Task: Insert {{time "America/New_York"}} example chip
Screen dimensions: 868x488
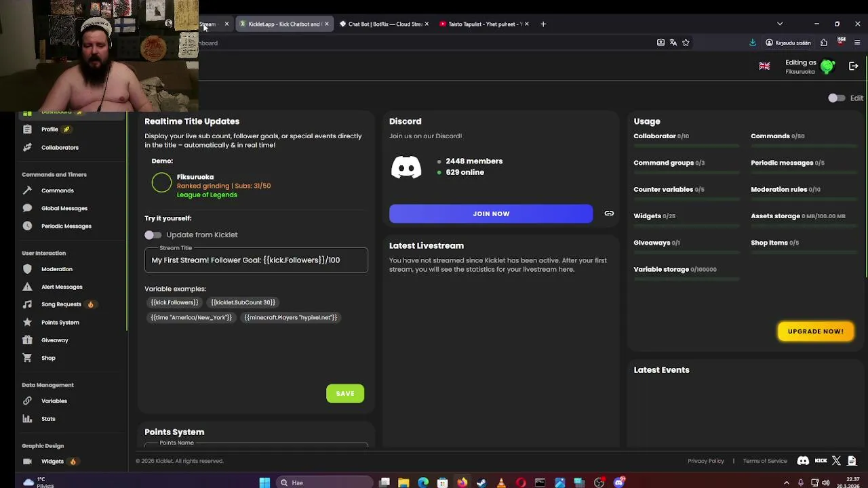Action: 191,317
